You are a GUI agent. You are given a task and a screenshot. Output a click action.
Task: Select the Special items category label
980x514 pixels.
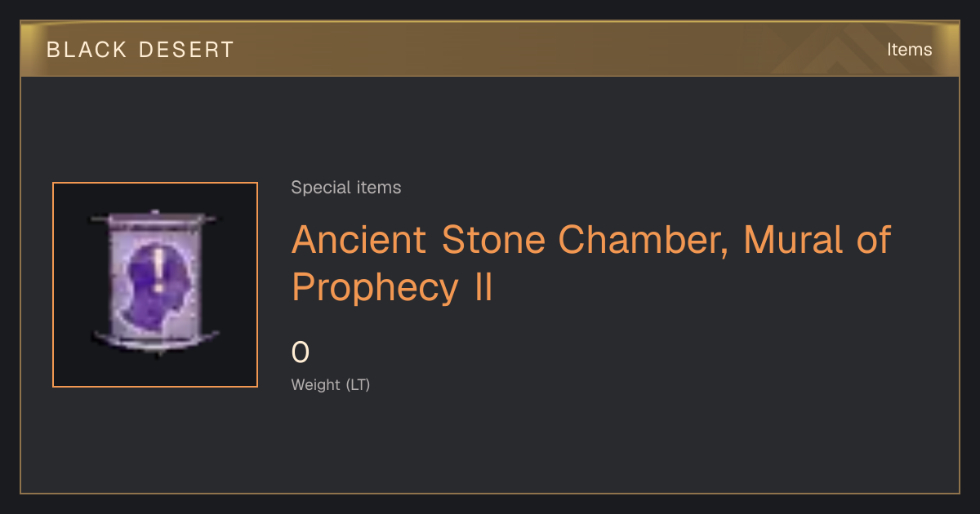[x=346, y=188]
